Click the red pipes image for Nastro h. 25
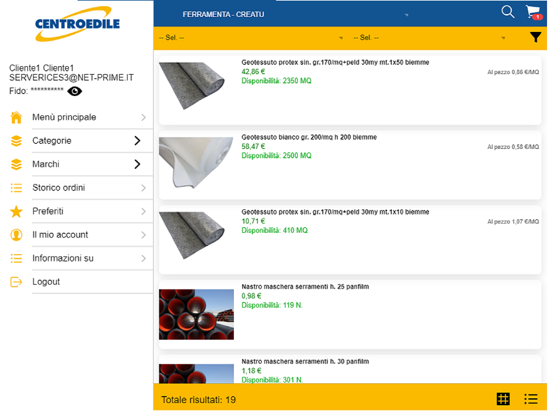Screen dimensions: 552x414 click(x=196, y=314)
